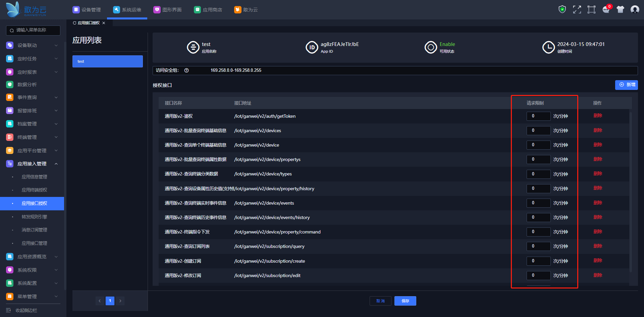Viewport: 644px width, 317px height.
Task: Switch to the 设备管理 top tab
Action: point(87,10)
